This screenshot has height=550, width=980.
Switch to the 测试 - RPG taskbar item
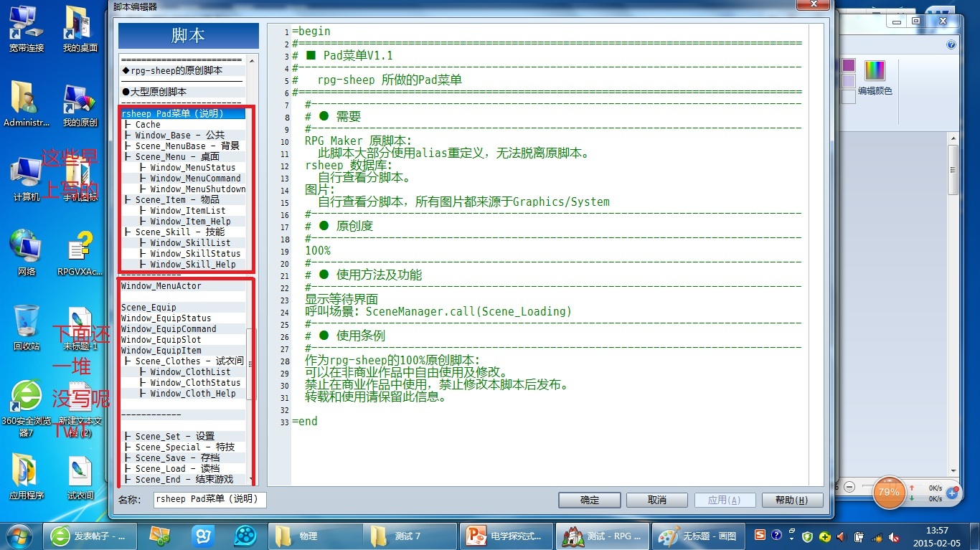603,536
